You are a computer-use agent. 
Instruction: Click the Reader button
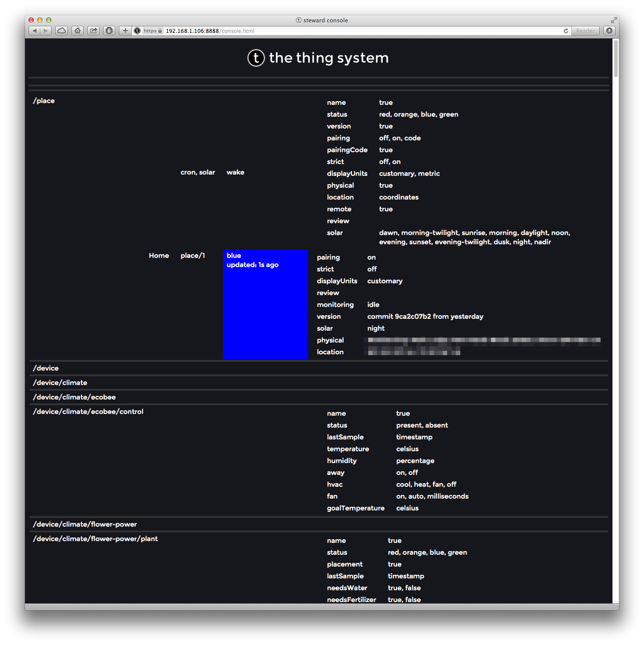pyautogui.click(x=585, y=31)
